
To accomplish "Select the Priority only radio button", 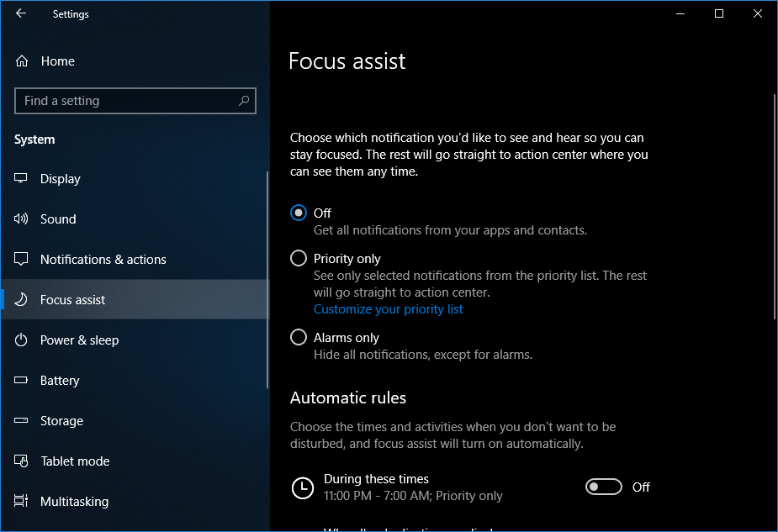I will coord(299,258).
